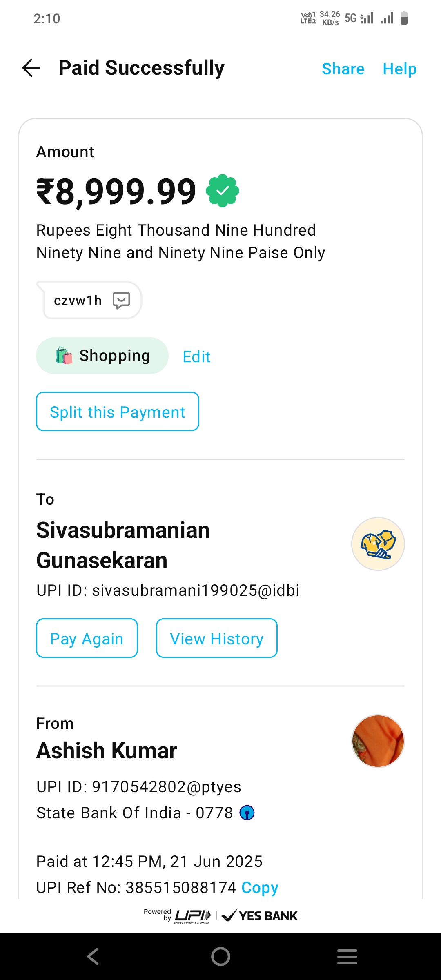The width and height of the screenshot is (441, 980).
Task: Open the Help link
Action: click(x=399, y=69)
